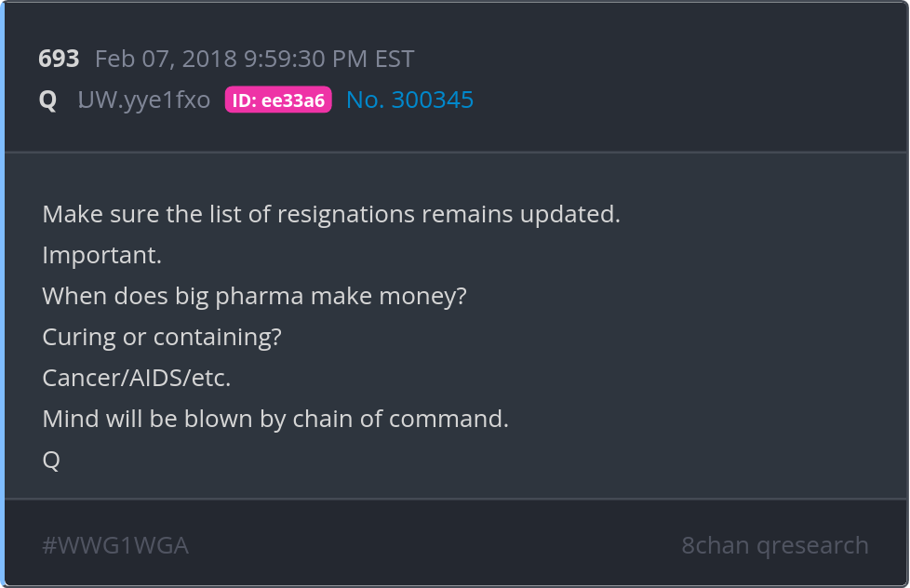Click the tripcode UW.yye1fxo
Image resolution: width=910 pixels, height=588 pixels.
144,100
